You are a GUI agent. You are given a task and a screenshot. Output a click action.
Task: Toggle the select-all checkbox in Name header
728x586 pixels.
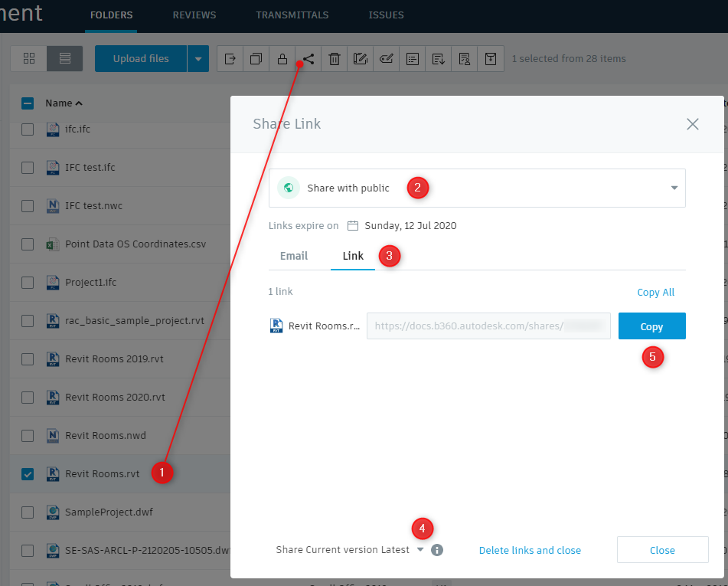28,103
